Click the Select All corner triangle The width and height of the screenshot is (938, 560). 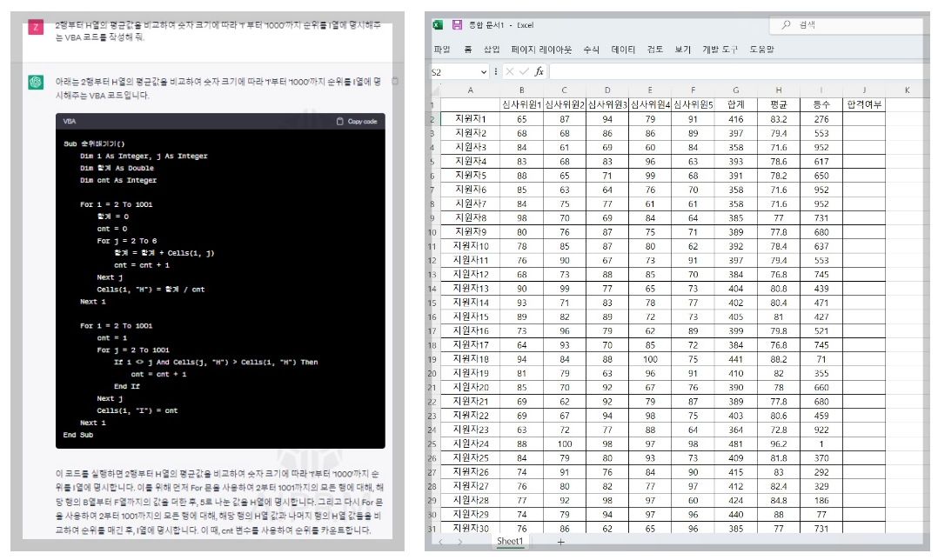pyautogui.click(x=435, y=90)
